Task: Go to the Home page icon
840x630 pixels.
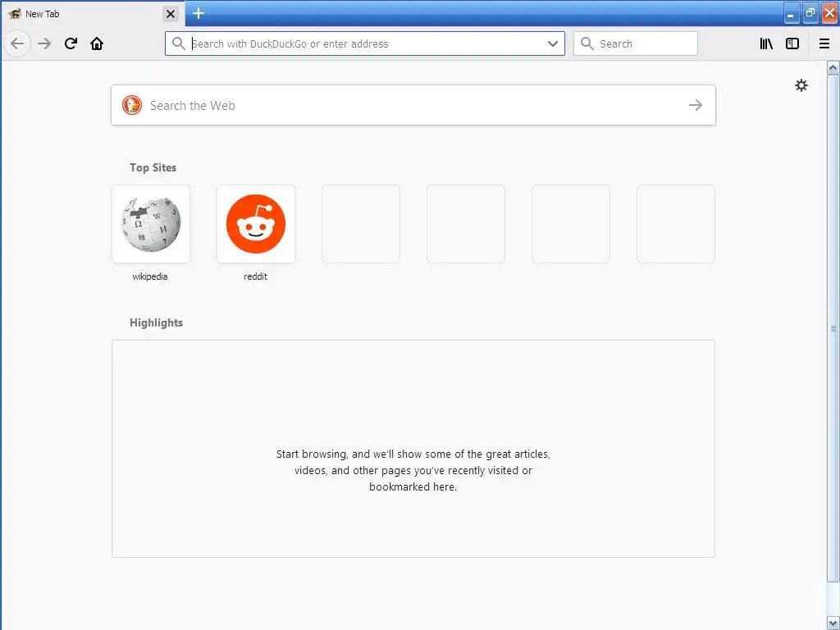Action: click(97, 43)
